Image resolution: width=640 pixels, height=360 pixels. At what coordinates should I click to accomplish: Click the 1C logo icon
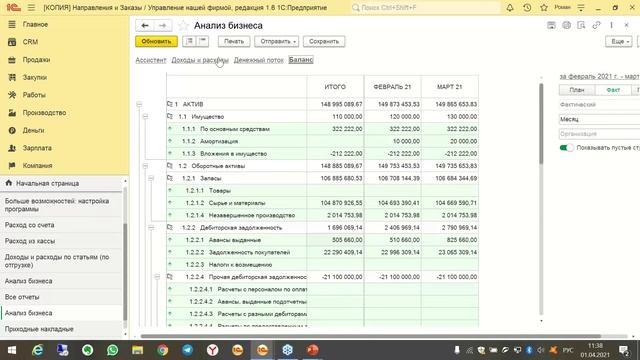click(x=13, y=7)
